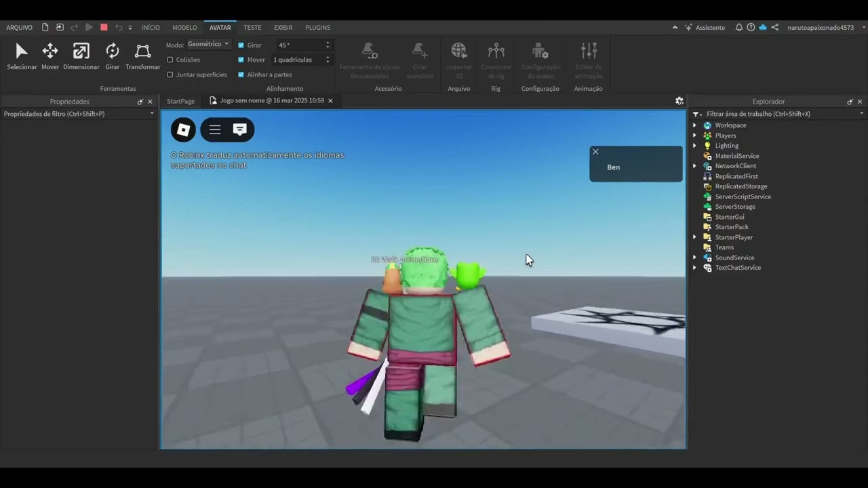Open the properties filter dropdown arrow

[152, 114]
